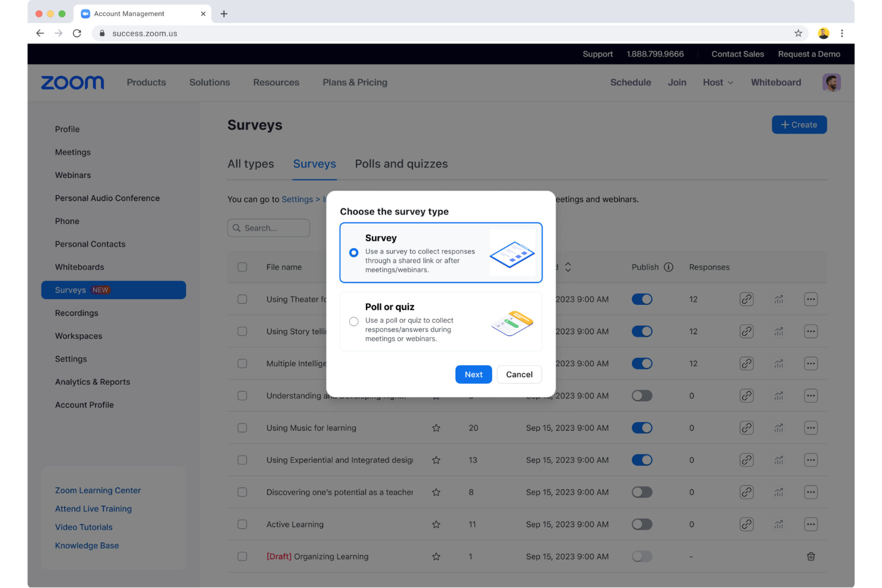Open the Solutions navigation dropdown

click(x=209, y=82)
